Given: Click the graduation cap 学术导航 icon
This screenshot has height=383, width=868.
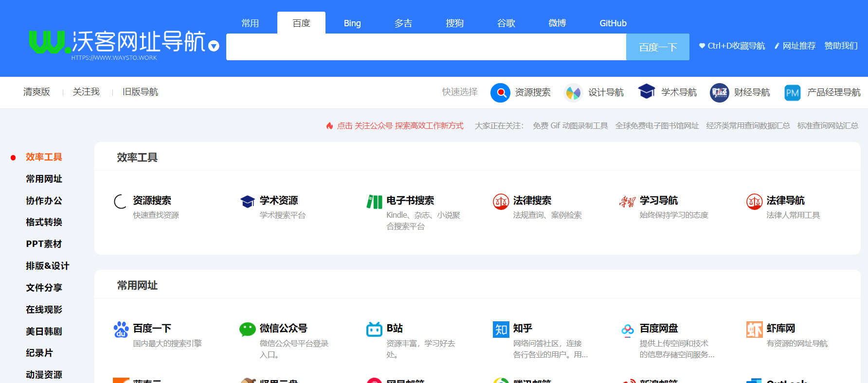Looking at the screenshot, I should [646, 91].
